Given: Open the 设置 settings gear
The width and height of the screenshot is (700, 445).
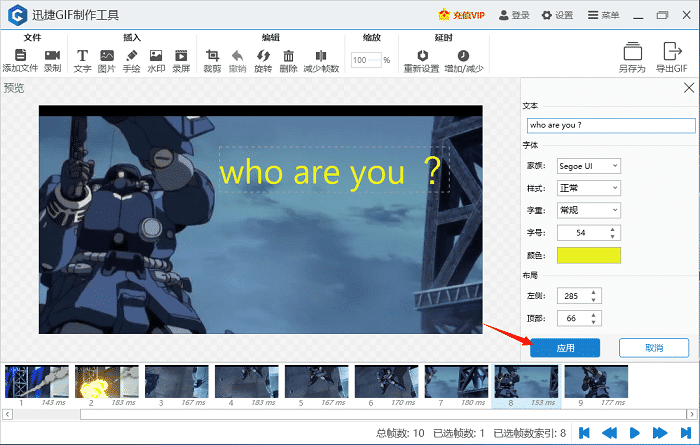Looking at the screenshot, I should pyautogui.click(x=557, y=15).
